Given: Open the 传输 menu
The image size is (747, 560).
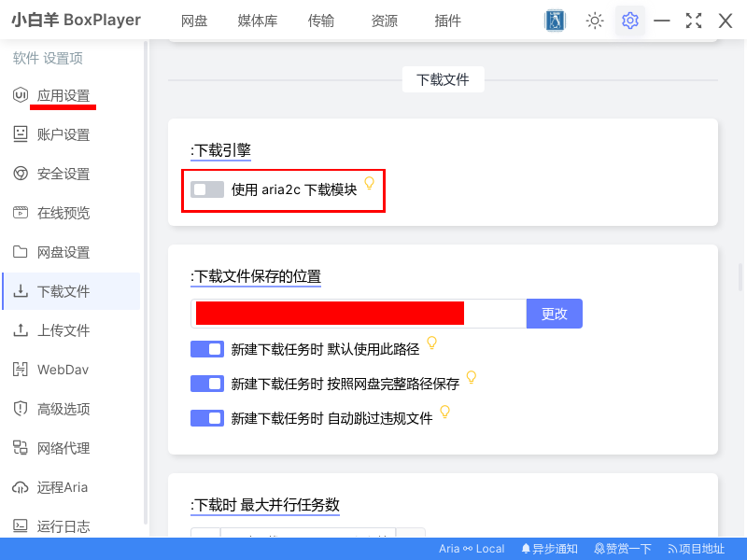Looking at the screenshot, I should pos(320,21).
